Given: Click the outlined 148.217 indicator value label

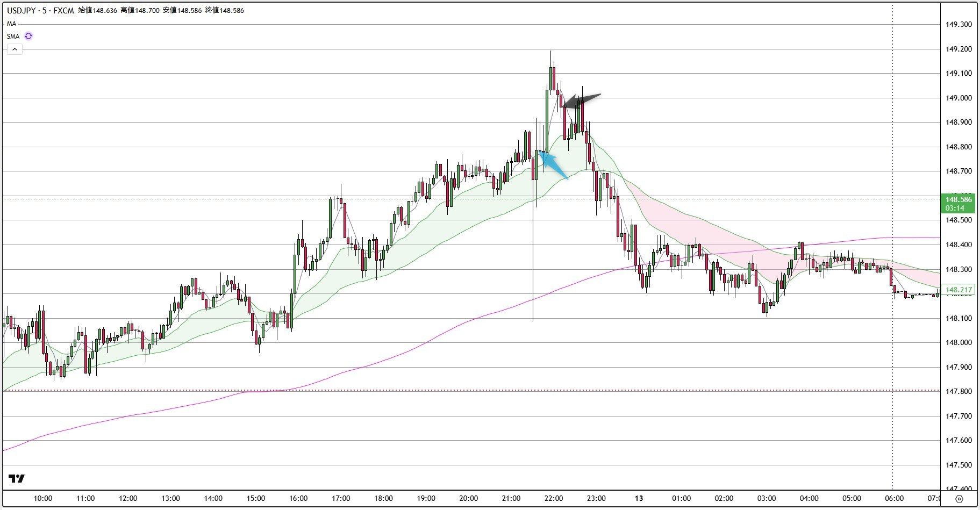Looking at the screenshot, I should (958, 290).
